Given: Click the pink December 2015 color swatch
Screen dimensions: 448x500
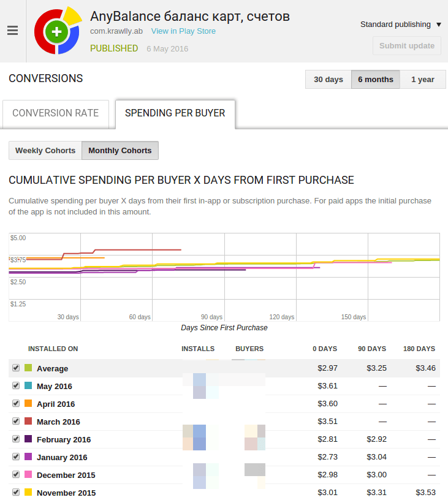Looking at the screenshot, I should click(x=28, y=475).
